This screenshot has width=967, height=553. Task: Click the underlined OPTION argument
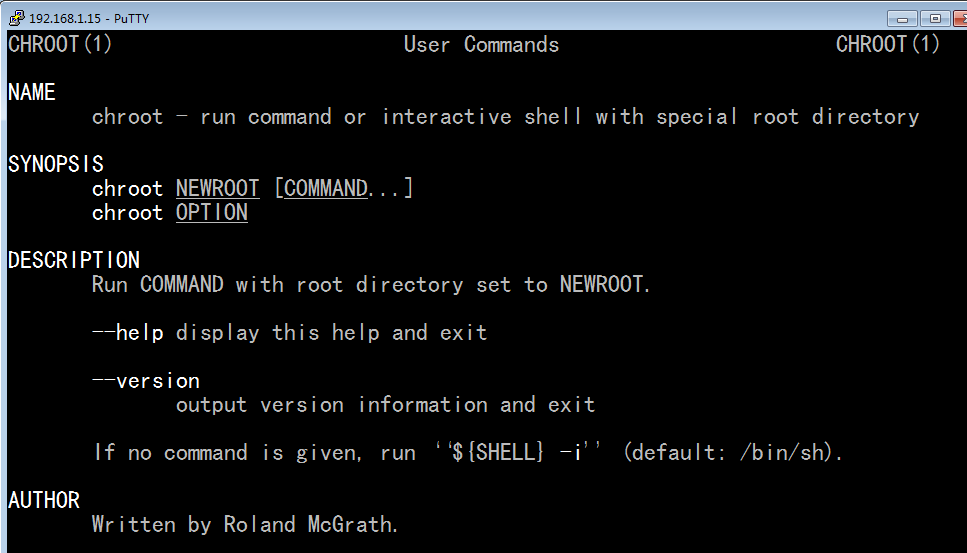pyautogui.click(x=211, y=213)
